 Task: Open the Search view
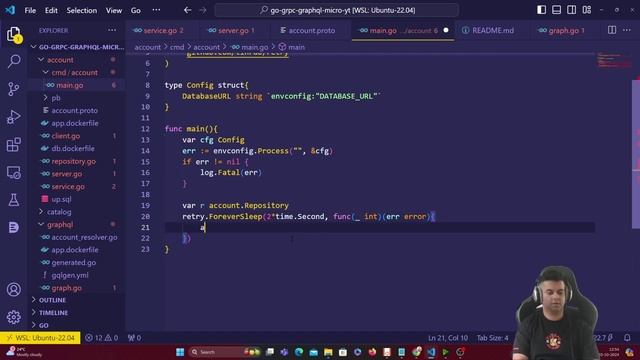coord(13,61)
